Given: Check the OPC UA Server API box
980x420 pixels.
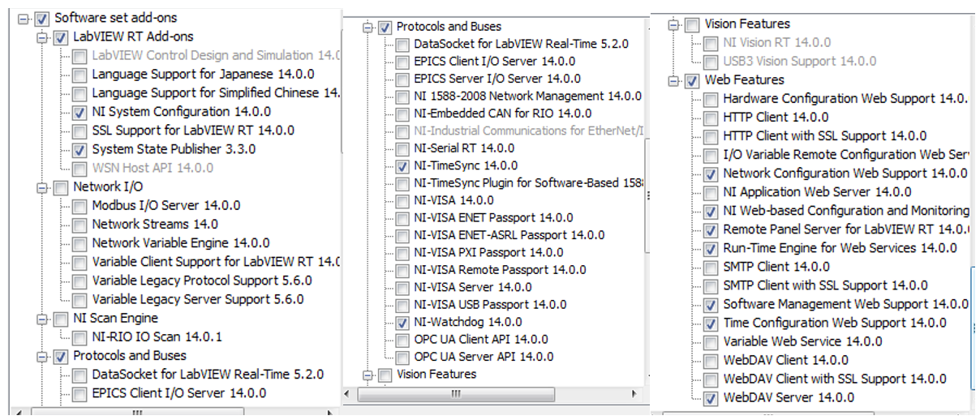Looking at the screenshot, I should pos(402,358).
